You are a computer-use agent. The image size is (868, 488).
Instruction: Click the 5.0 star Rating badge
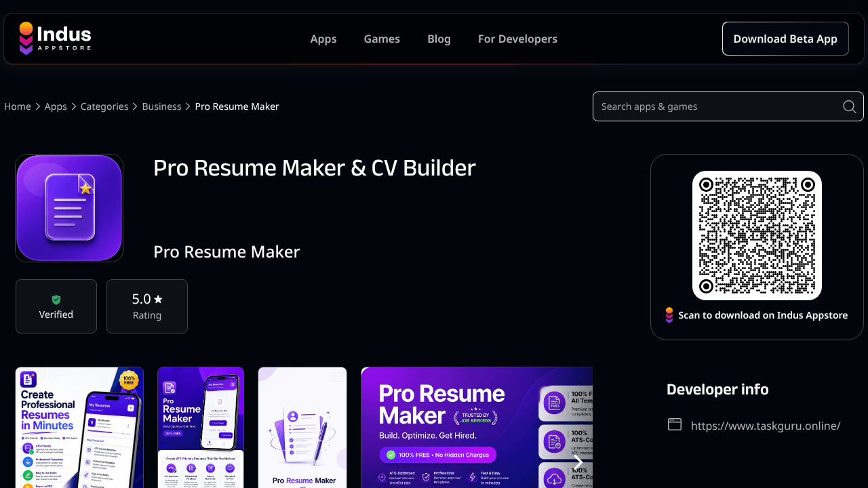[147, 306]
